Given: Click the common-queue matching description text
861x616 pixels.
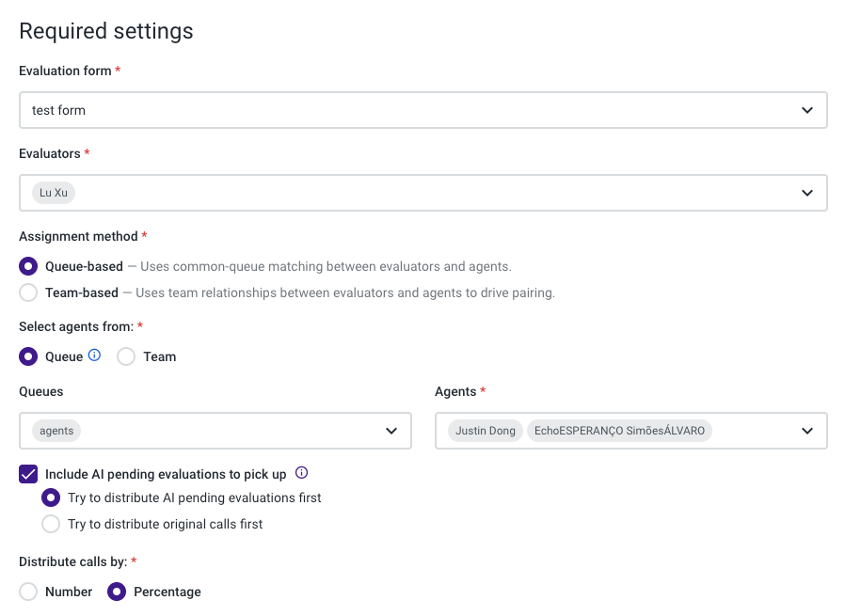Looking at the screenshot, I should point(326,266).
